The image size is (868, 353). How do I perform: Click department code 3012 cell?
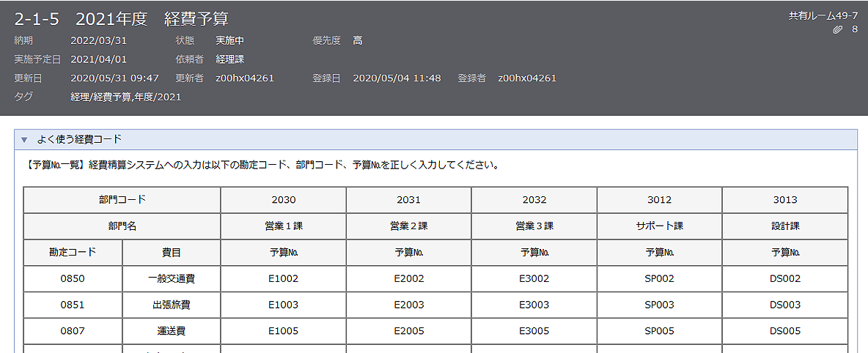659,200
